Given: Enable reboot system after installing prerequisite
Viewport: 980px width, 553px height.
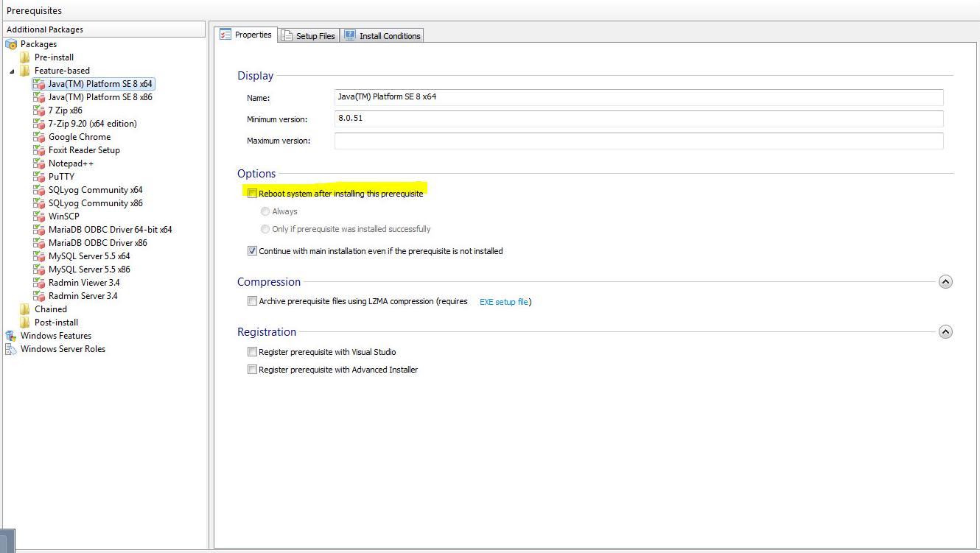Looking at the screenshot, I should [253, 194].
